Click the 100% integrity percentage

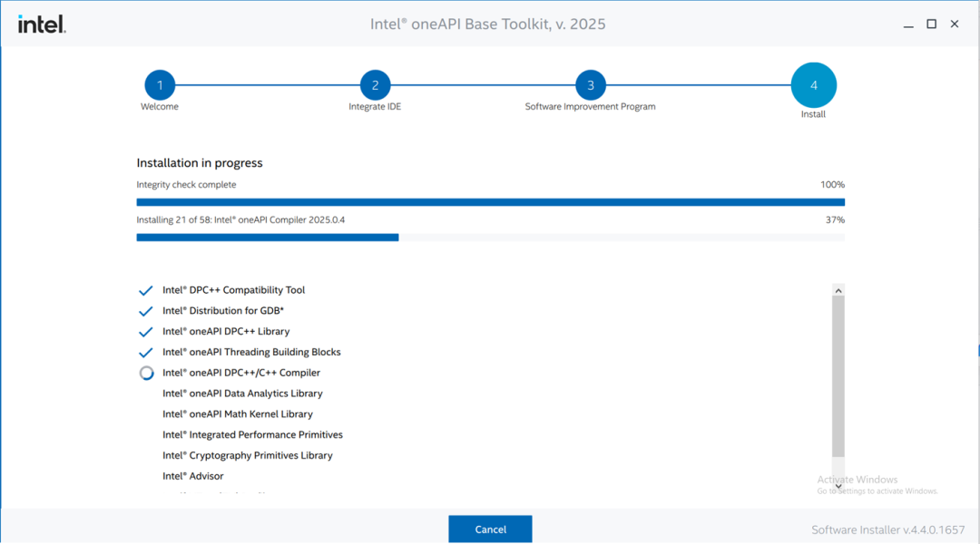[832, 184]
